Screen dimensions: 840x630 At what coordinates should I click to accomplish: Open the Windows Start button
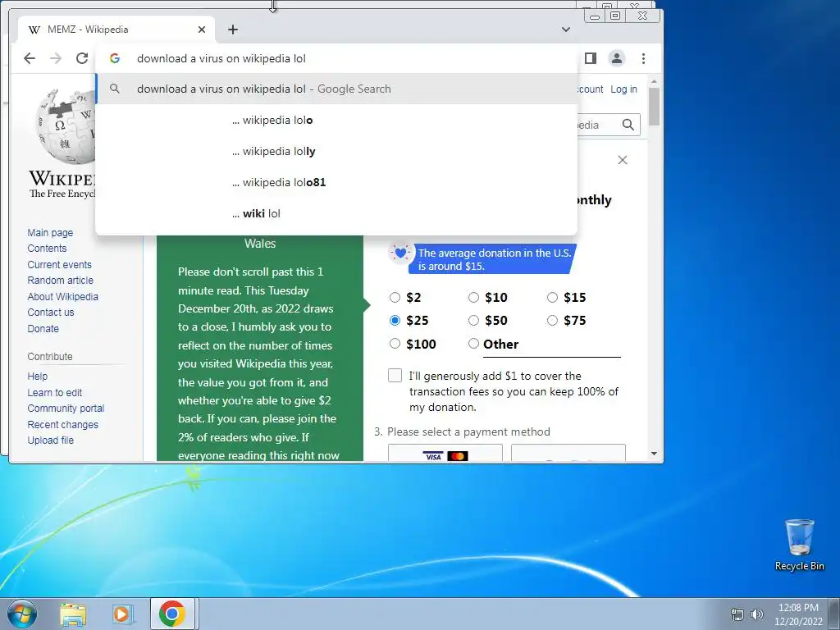point(22,614)
